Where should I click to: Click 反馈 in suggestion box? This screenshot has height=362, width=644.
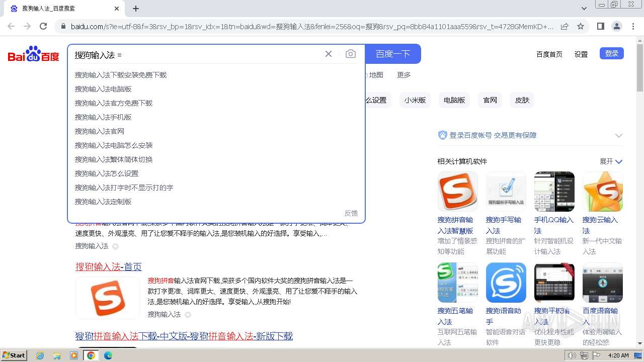[x=351, y=213]
